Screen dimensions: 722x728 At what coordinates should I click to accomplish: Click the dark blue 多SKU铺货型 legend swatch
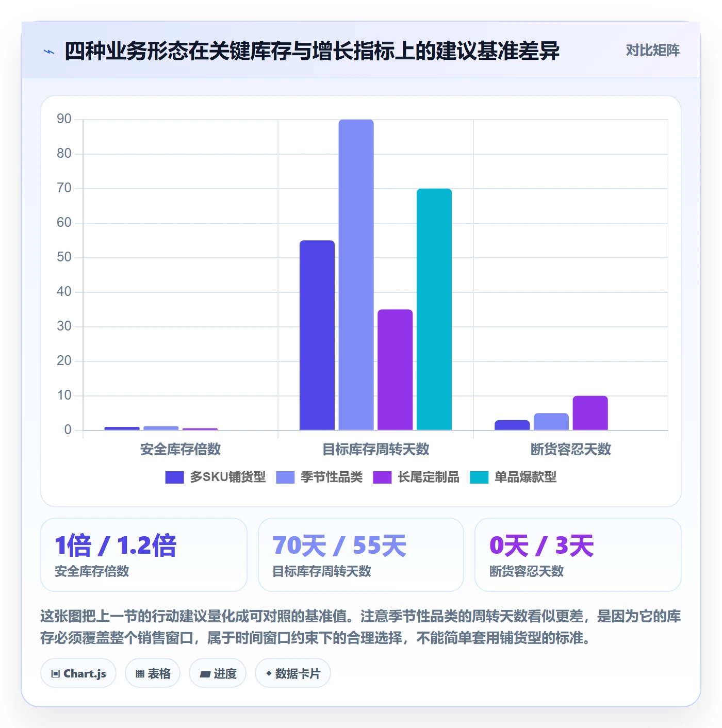tap(174, 477)
